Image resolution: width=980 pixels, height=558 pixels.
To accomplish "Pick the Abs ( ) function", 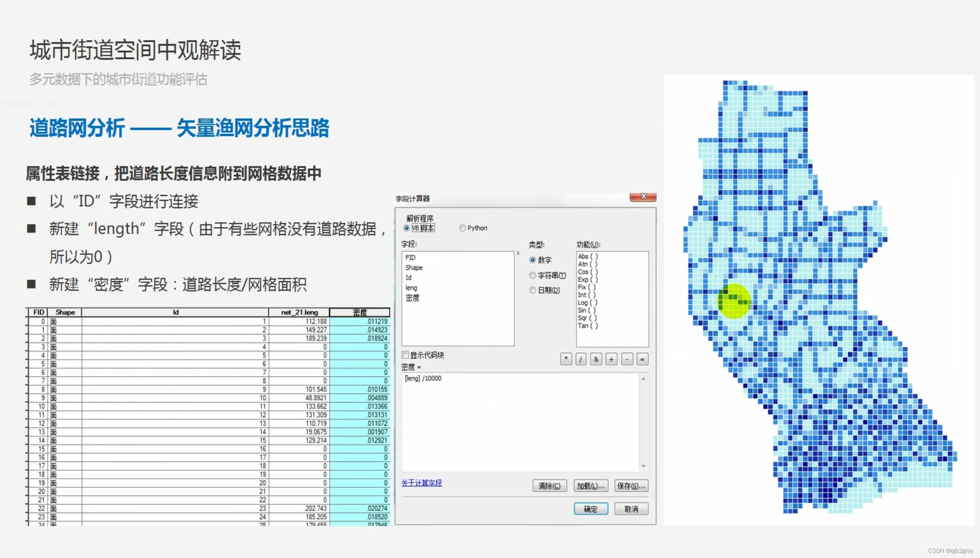I will pyautogui.click(x=588, y=256).
